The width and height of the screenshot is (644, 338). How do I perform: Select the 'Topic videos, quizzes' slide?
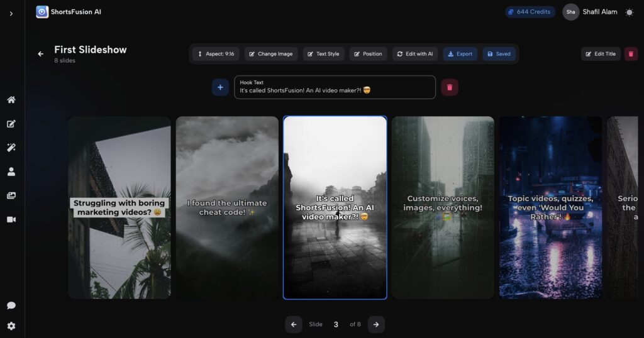[550, 207]
